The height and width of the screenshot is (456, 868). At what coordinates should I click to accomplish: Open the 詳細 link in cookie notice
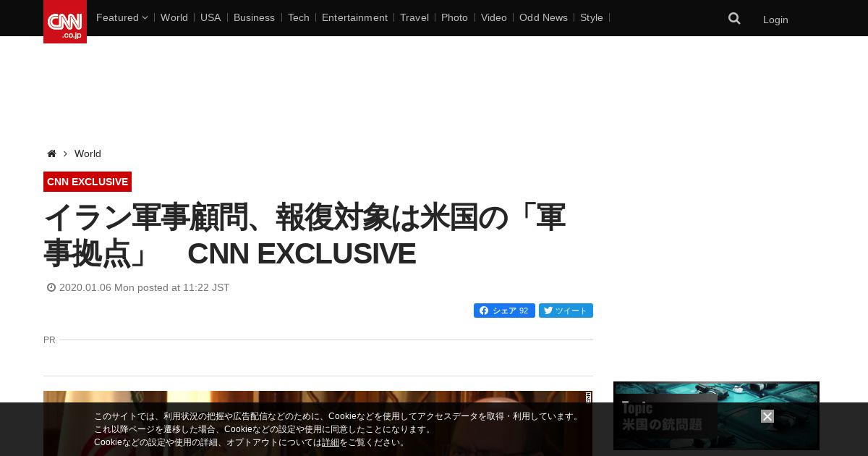pyautogui.click(x=331, y=442)
